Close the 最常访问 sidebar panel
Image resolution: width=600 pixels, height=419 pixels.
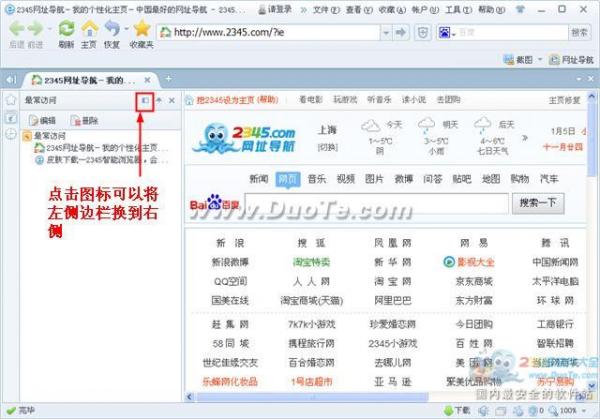coord(172,101)
